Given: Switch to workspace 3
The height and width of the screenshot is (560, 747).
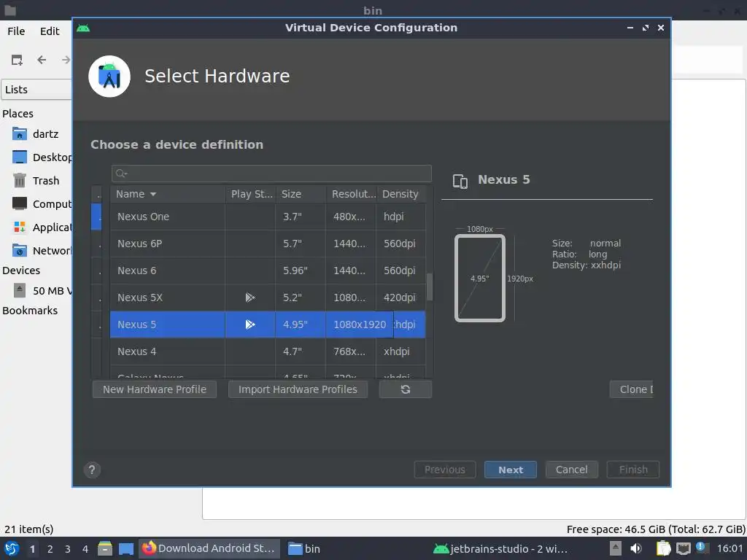Looking at the screenshot, I should [x=68, y=549].
